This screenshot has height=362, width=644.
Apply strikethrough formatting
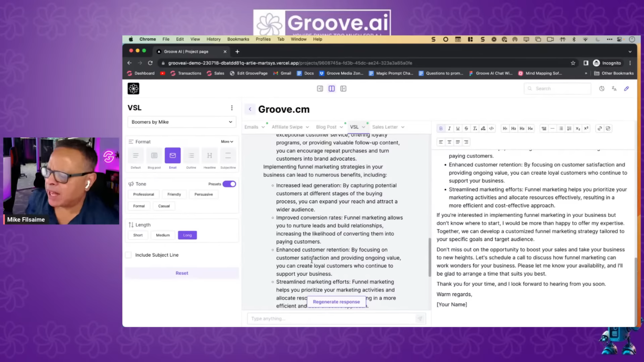pos(466,128)
